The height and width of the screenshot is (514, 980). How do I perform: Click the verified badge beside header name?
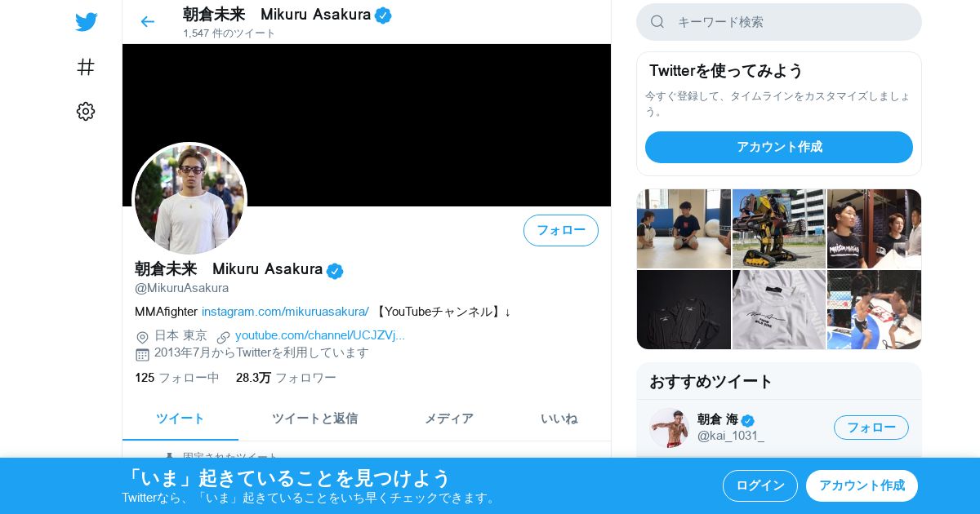click(x=383, y=15)
